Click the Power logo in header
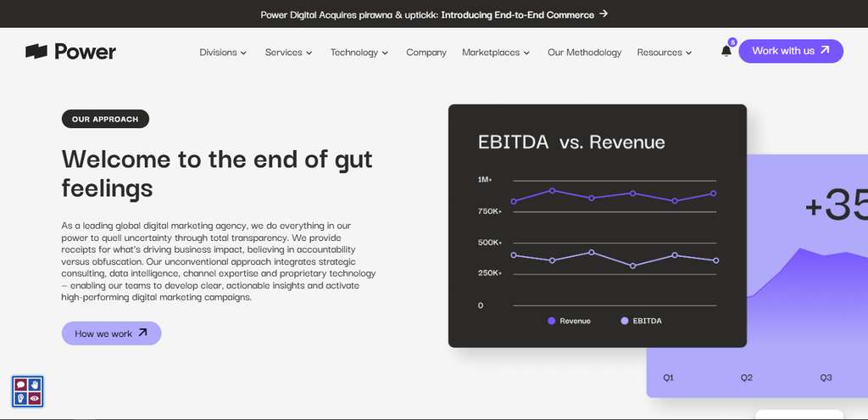868x420 pixels. [71, 52]
